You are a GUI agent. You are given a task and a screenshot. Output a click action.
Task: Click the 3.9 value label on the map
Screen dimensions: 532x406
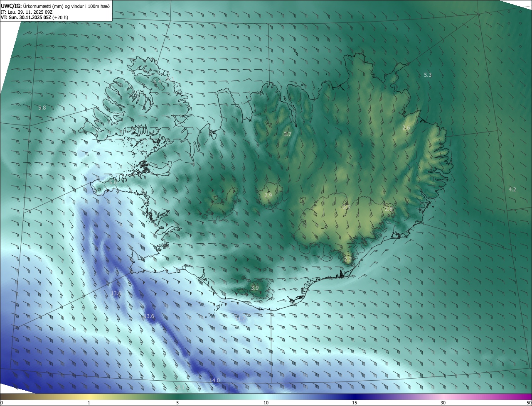255,288
